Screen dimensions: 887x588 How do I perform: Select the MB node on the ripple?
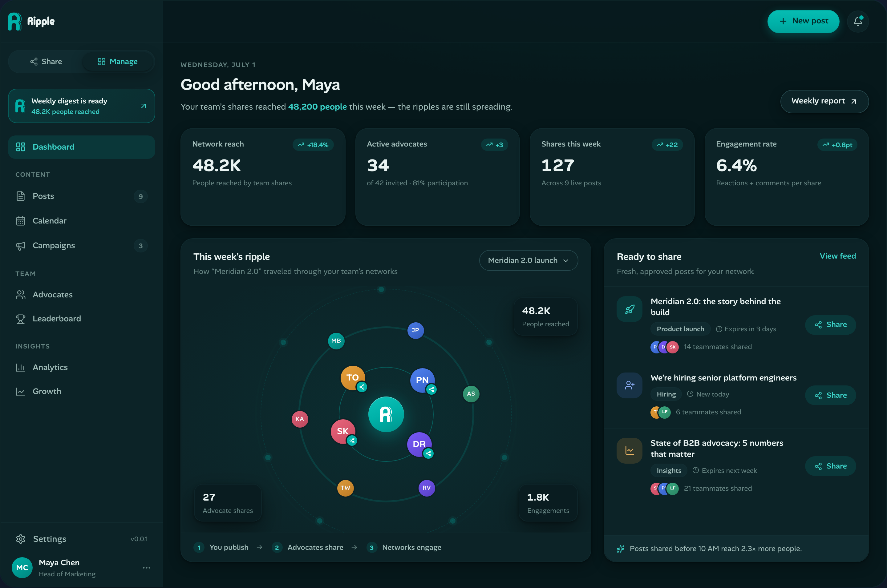[336, 341]
